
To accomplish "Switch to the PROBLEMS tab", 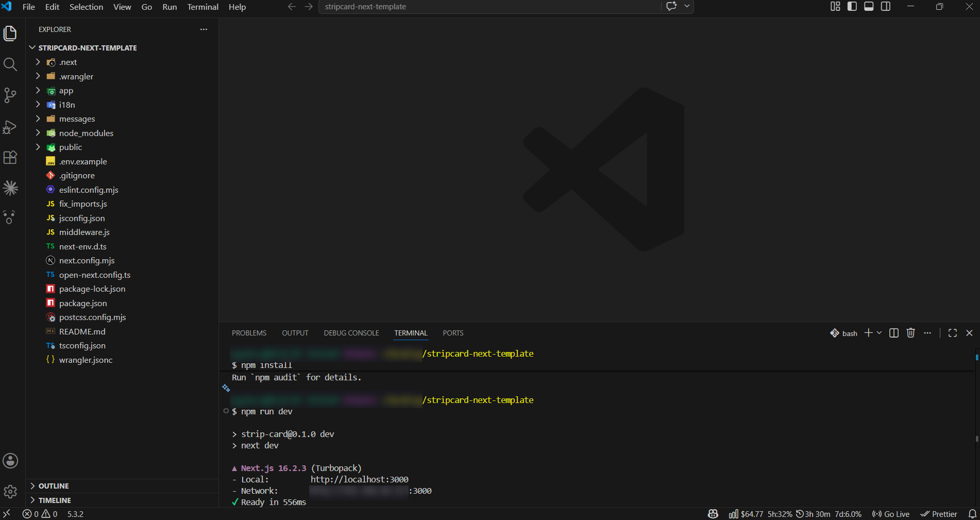I will tap(249, 333).
